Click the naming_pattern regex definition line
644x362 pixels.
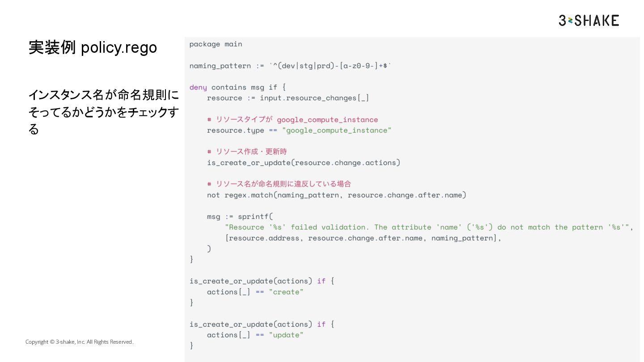(290, 66)
